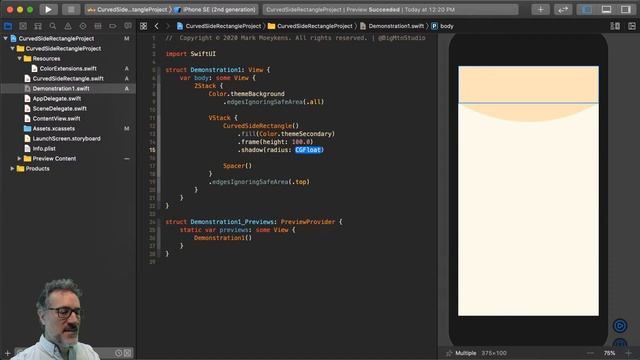Viewport: 640px width, 360px height.
Task: Toggle the Navigator panel visibility
Action: click(x=587, y=9)
